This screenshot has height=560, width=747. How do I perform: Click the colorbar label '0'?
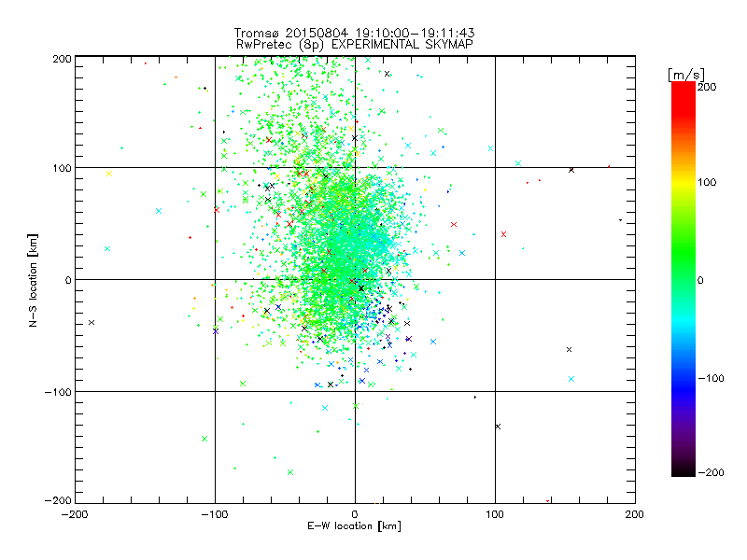pyautogui.click(x=700, y=280)
